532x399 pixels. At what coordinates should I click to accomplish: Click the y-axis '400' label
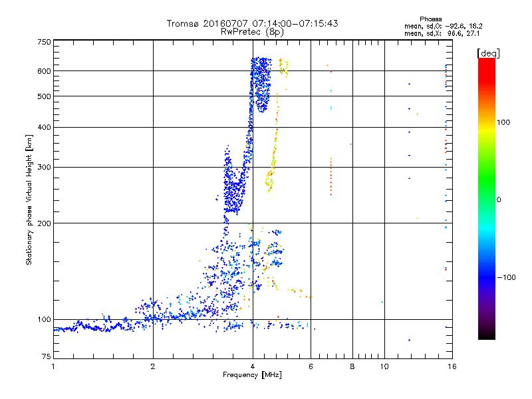click(x=44, y=128)
